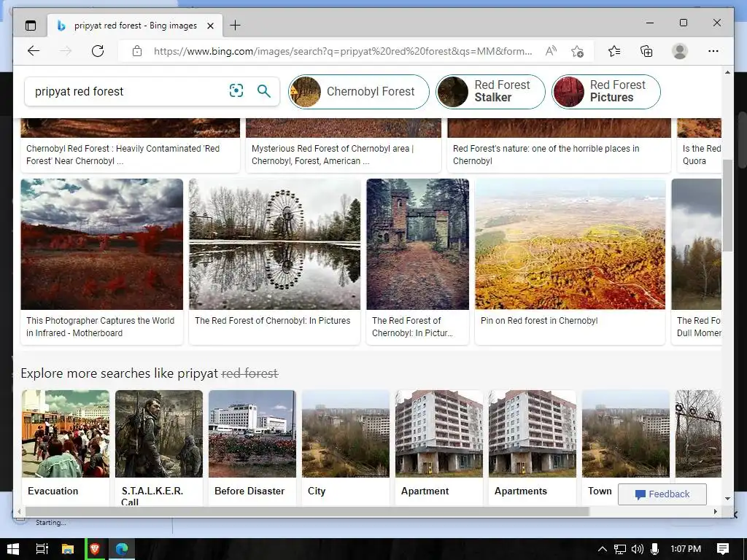Close the pripyat red forest tab
Viewport: 747px width, 560px height.
(x=210, y=26)
